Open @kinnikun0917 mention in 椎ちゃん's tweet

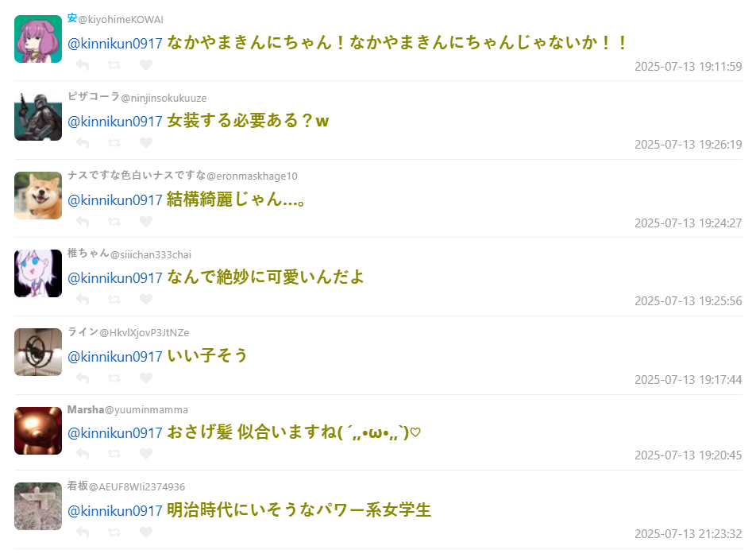click(114, 278)
